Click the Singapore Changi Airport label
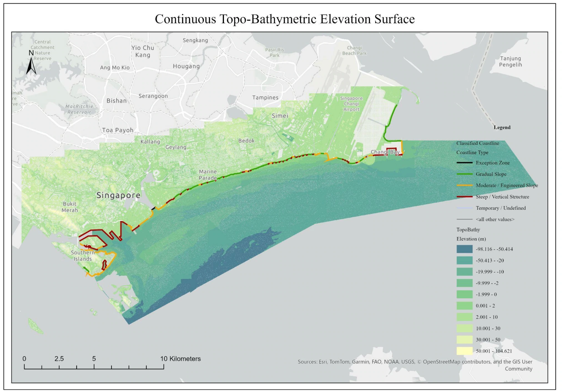Image resolution: width=562 pixels, height=392 pixels. point(351,104)
